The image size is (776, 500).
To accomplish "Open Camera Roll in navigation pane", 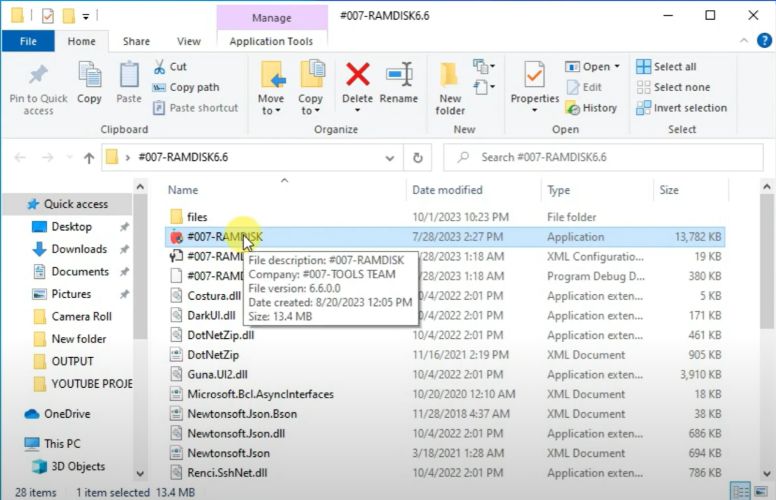I will point(81,316).
